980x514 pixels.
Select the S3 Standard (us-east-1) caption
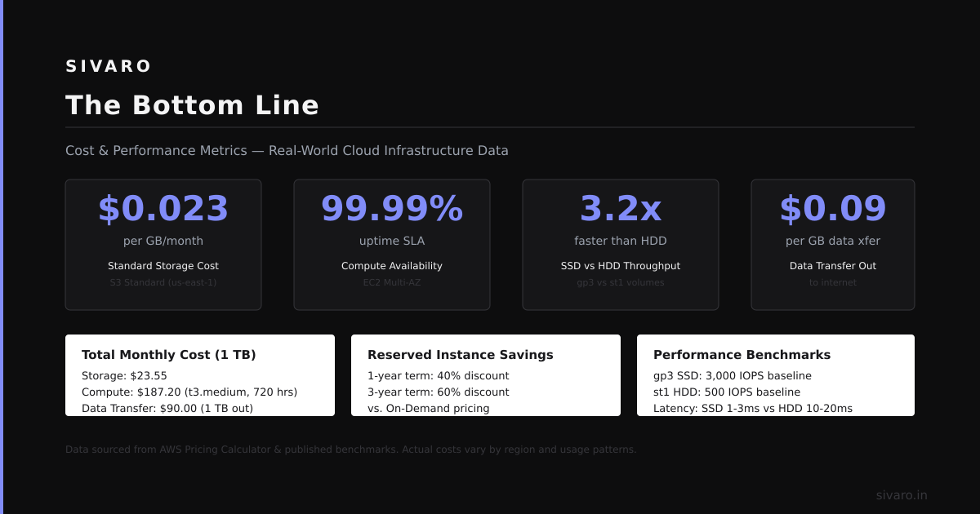pyautogui.click(x=163, y=282)
